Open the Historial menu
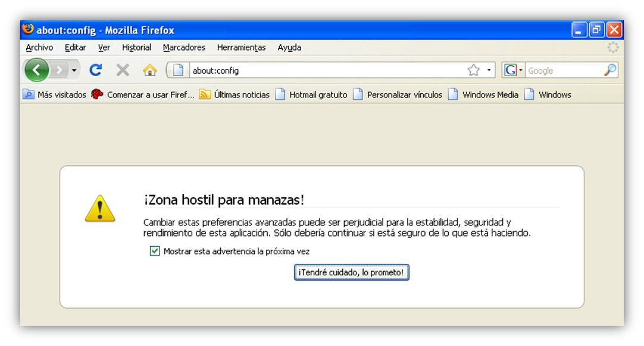The height and width of the screenshot is (346, 644). point(136,48)
